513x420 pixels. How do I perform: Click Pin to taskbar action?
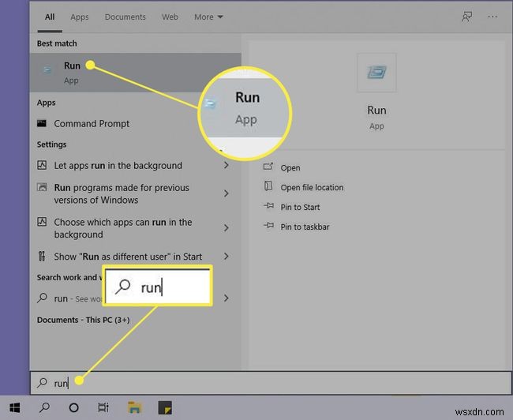pos(305,227)
